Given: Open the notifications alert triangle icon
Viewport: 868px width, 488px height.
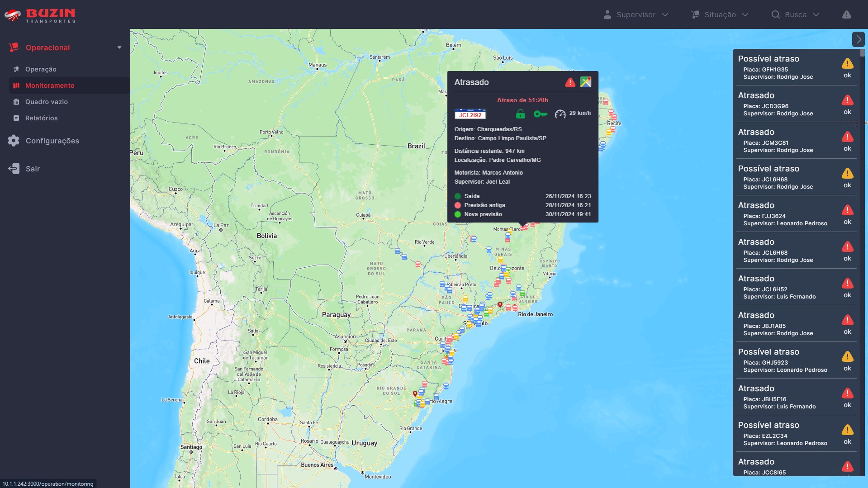Looking at the screenshot, I should coord(847,14).
